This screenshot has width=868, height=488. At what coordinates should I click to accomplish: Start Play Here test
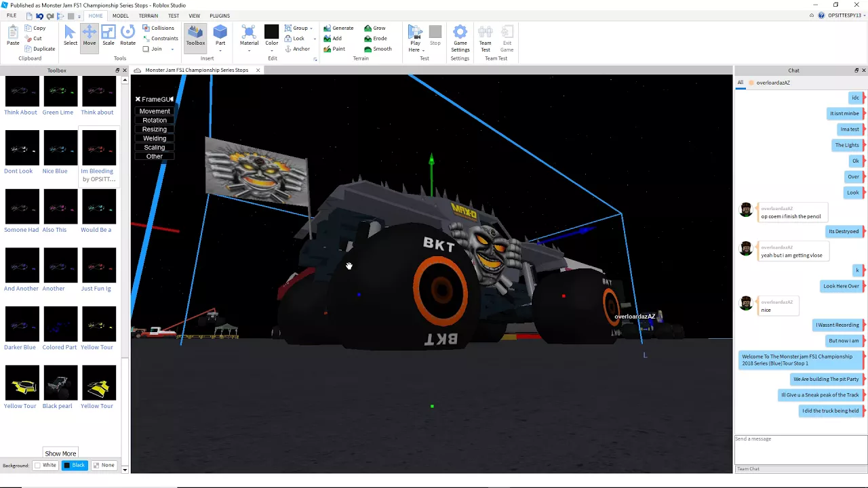(x=415, y=32)
